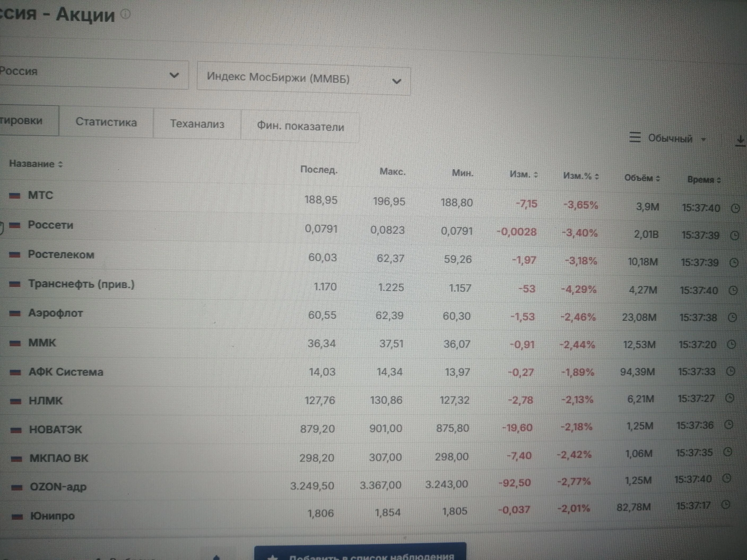Open the Транснефть (прив.) stock link
The width and height of the screenshot is (747, 560).
(81, 284)
